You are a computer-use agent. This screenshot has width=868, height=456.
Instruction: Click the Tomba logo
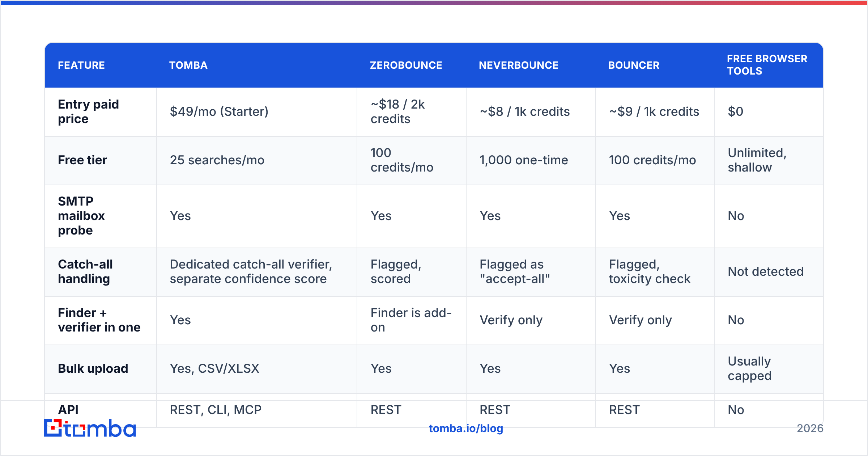click(90, 428)
